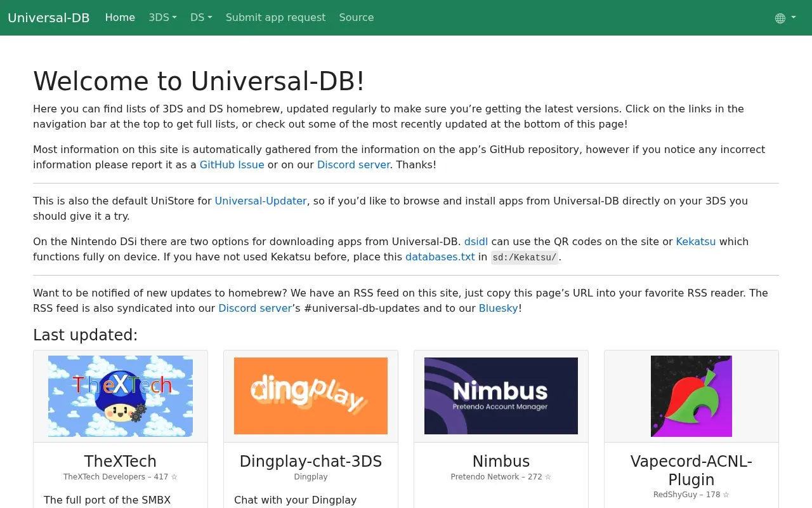Go to the Home nav item
812x508 pixels.
[x=120, y=18]
